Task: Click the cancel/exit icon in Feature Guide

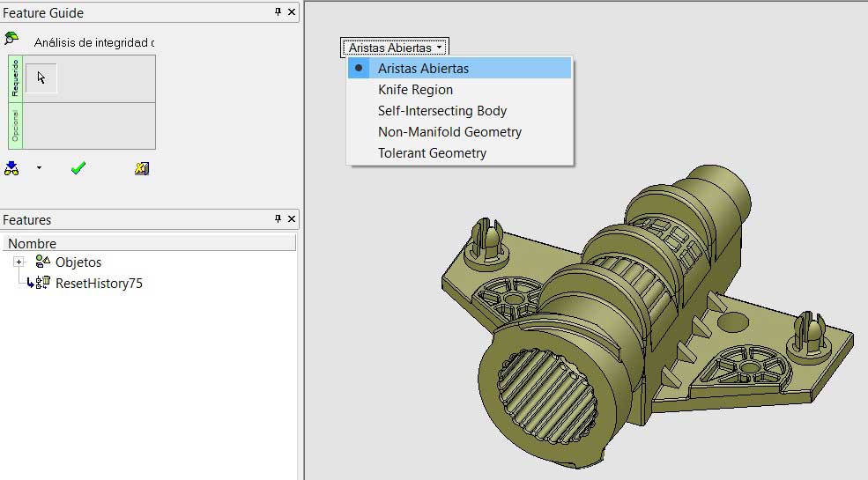Action: tap(142, 168)
